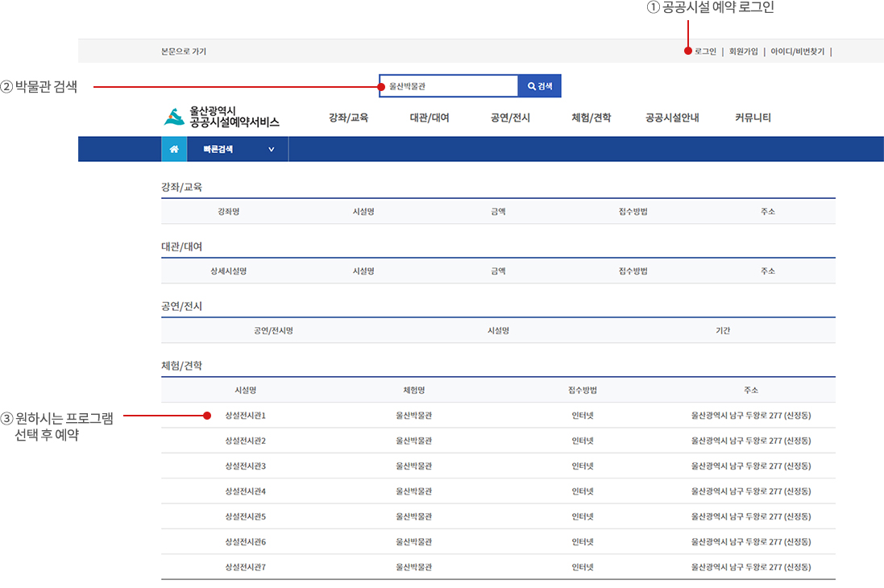Image resolution: width=884 pixels, height=588 pixels.
Task: Click 인터넷 in the 상설전시관2 row
Action: (583, 441)
